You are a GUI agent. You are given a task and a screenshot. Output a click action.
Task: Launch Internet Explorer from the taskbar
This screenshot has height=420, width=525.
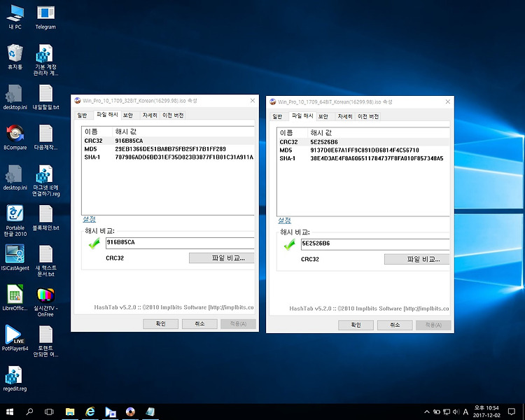(90, 412)
